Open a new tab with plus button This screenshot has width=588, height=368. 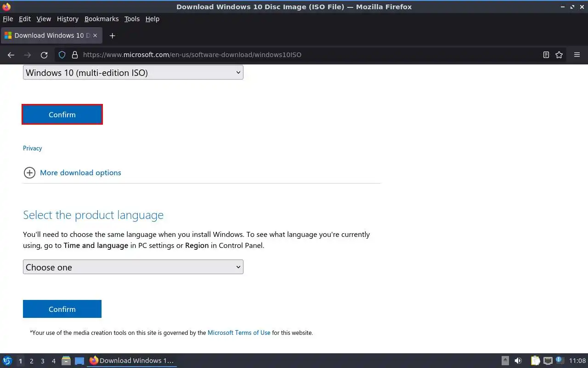coord(112,35)
